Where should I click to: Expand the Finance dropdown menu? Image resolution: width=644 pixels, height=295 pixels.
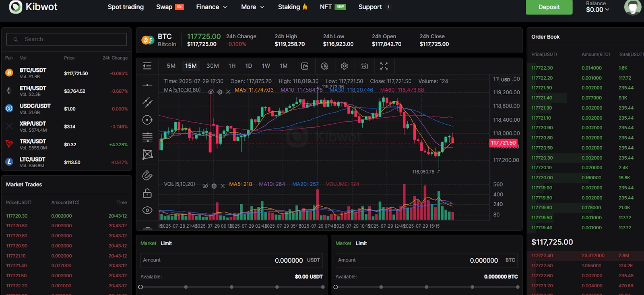(212, 7)
